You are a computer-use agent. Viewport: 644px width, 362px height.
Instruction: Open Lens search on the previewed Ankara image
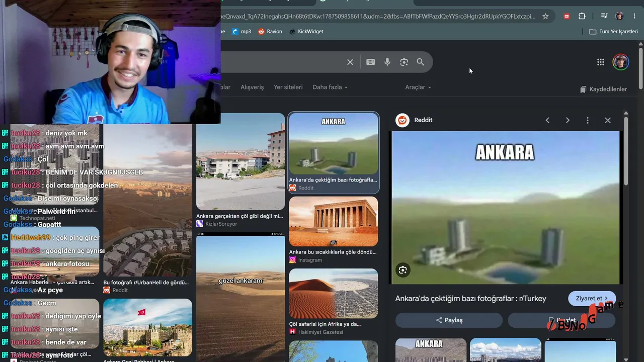tap(403, 270)
